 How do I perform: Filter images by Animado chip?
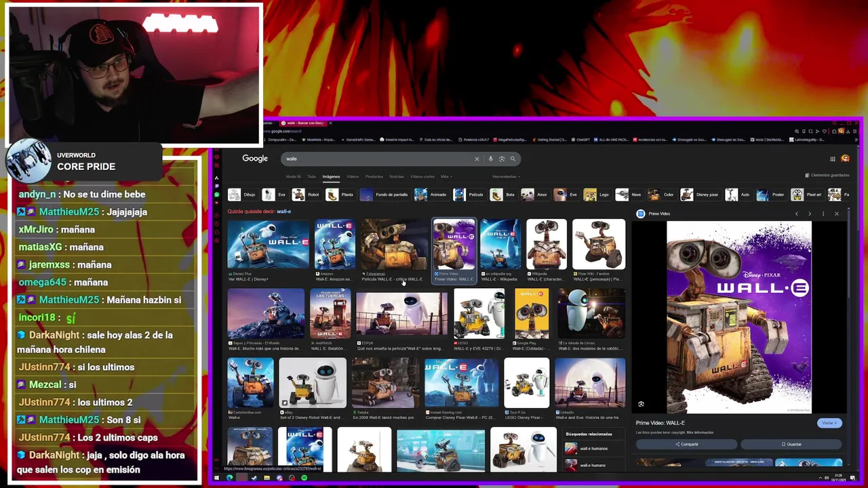point(431,195)
